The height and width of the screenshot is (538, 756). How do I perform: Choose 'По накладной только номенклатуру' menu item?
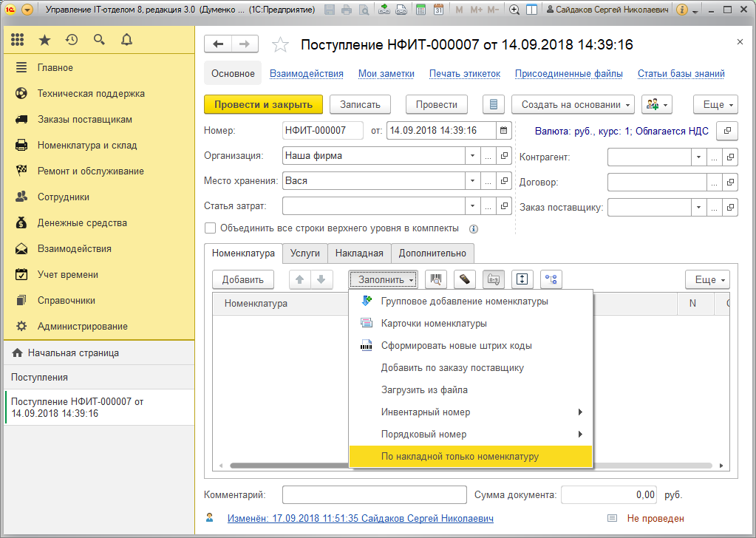[x=470, y=457]
